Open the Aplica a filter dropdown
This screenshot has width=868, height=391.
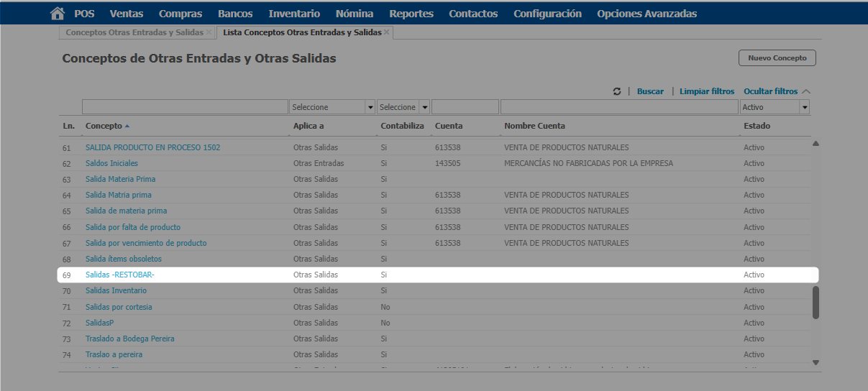[x=370, y=107]
